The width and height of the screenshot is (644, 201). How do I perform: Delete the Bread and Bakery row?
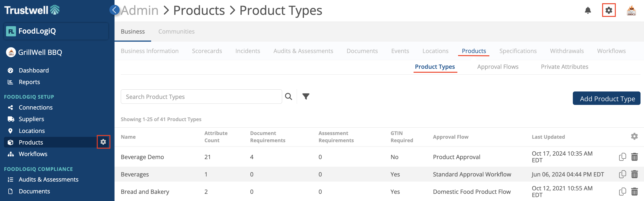coord(634,192)
